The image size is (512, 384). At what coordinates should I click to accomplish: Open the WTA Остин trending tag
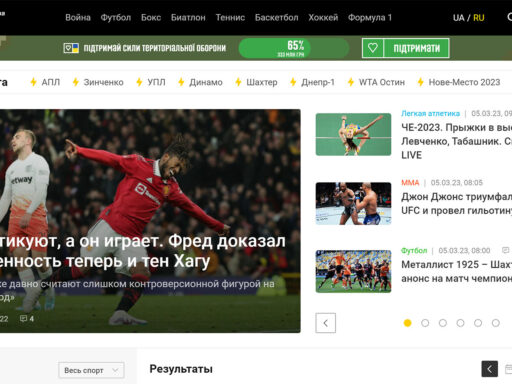[x=382, y=82]
